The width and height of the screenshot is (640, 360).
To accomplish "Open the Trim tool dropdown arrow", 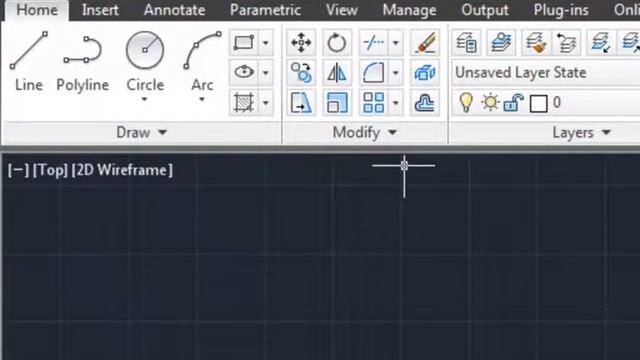I will pyautogui.click(x=395, y=42).
